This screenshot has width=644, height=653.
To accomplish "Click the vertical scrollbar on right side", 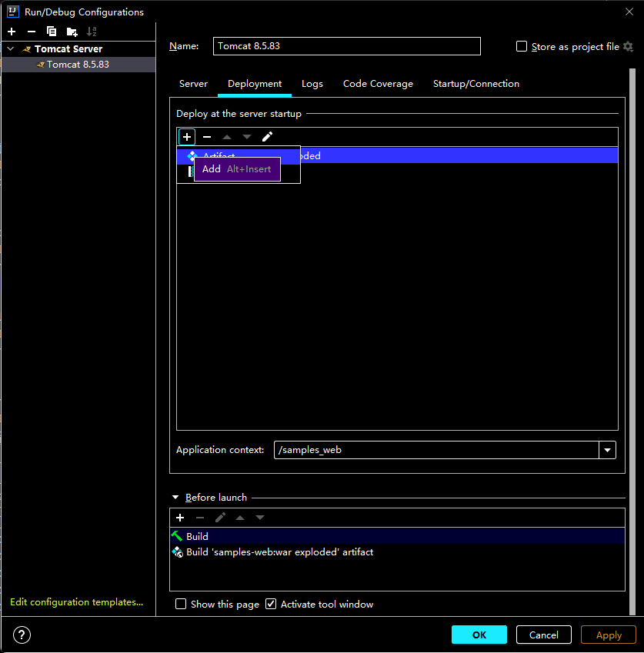I will click(x=632, y=341).
